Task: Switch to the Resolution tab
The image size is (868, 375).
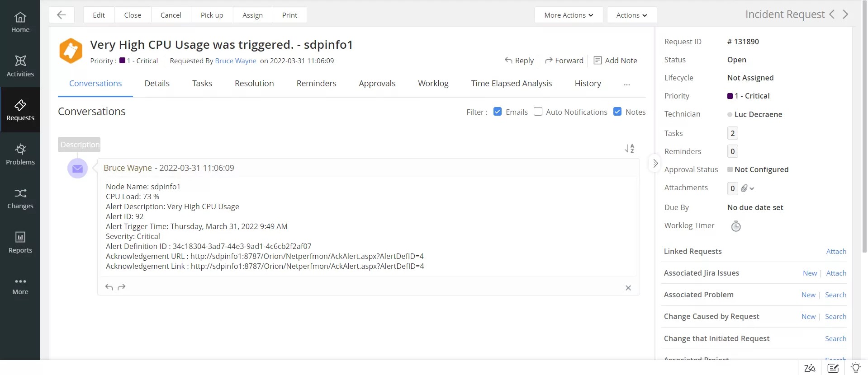Action: 254,84
